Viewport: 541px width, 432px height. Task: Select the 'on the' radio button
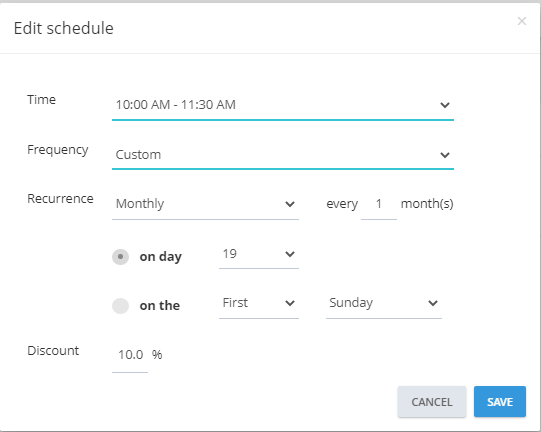[x=120, y=306]
